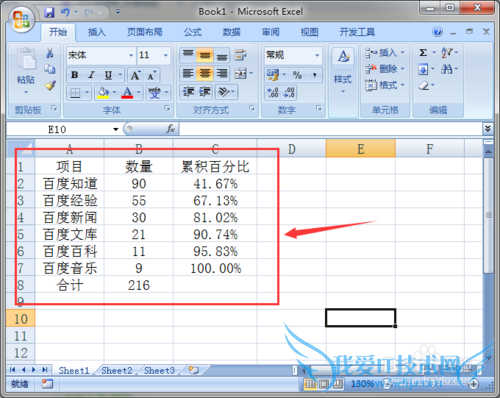Select column E header
This screenshot has height=398, width=500.
(x=361, y=149)
